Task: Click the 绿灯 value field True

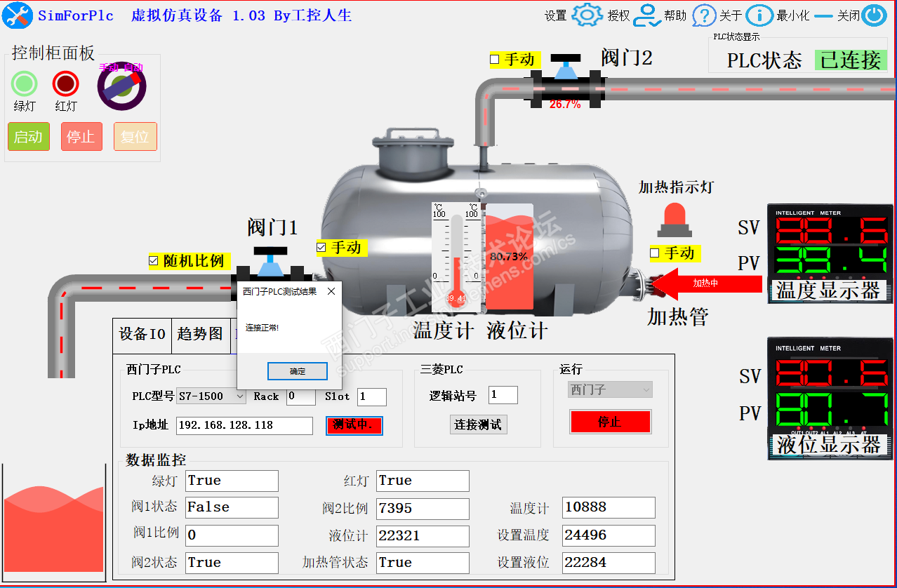Action: [232, 481]
